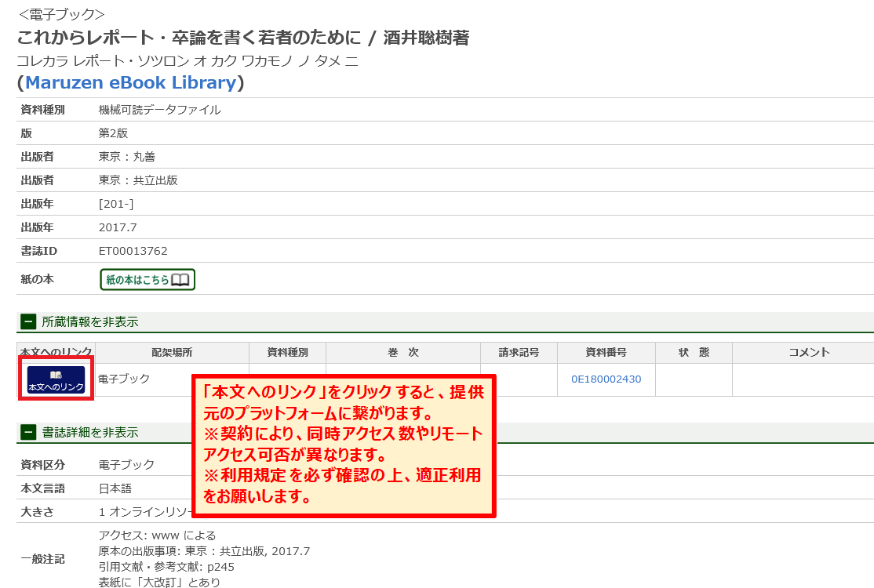Screen dimensions: 874x588
Task: Click the open book icon in 紙の本はこちら
Action: pyautogui.click(x=180, y=280)
